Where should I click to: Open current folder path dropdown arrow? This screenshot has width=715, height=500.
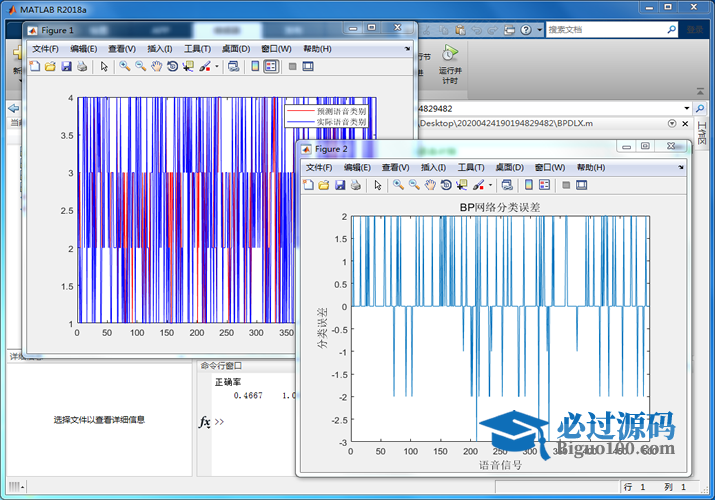[686, 108]
